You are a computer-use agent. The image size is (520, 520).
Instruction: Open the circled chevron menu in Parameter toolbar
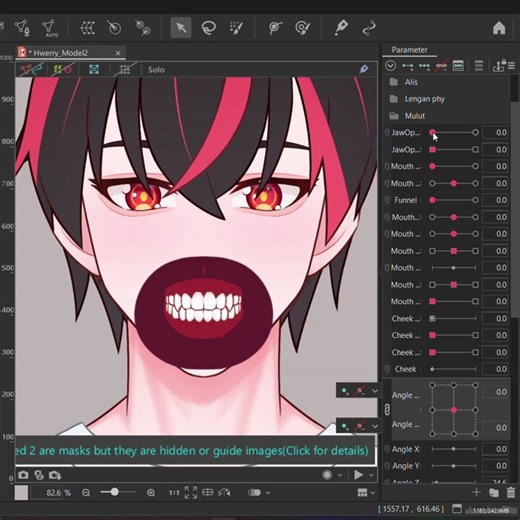(390, 65)
